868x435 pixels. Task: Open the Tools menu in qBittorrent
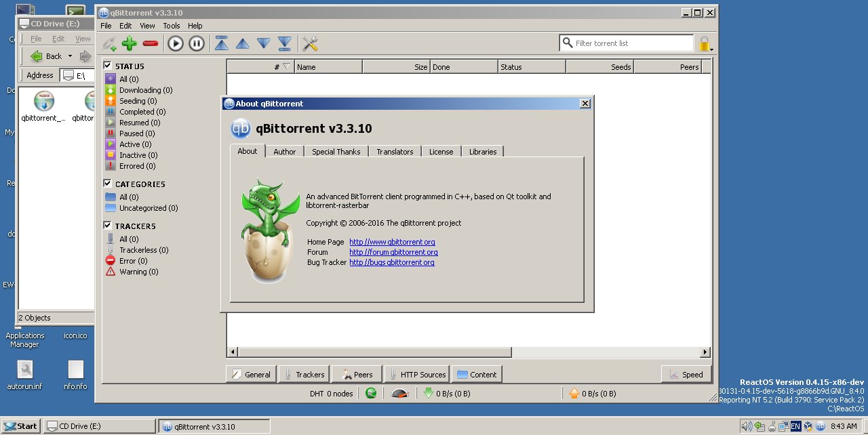tap(172, 26)
